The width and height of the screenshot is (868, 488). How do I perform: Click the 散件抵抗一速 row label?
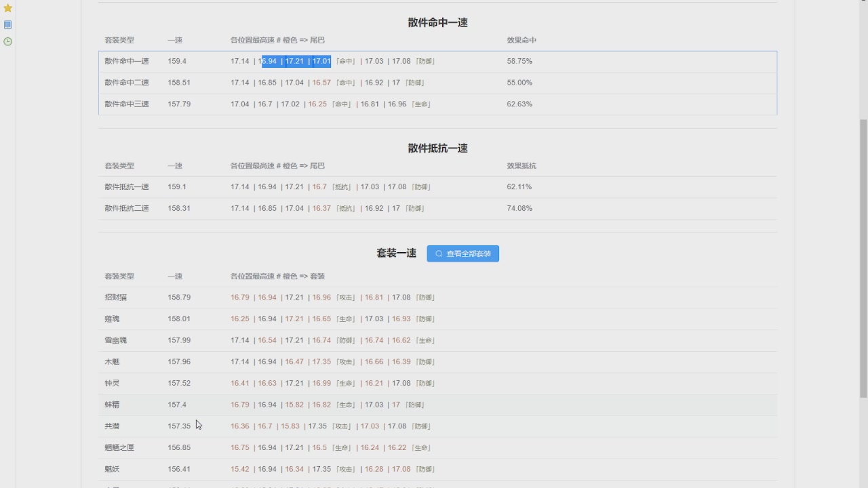127,187
